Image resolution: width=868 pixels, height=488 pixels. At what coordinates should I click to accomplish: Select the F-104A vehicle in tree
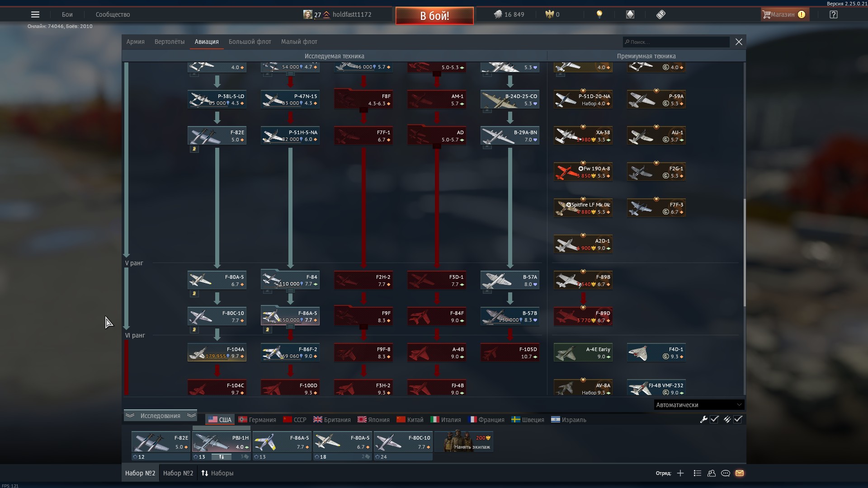pos(217,352)
